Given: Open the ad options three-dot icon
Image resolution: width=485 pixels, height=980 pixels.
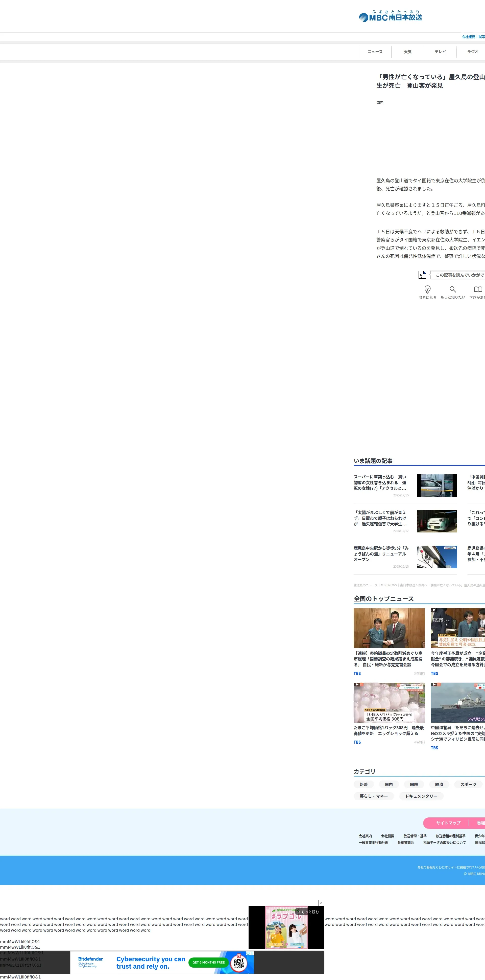Looking at the screenshot, I should 252,953.
